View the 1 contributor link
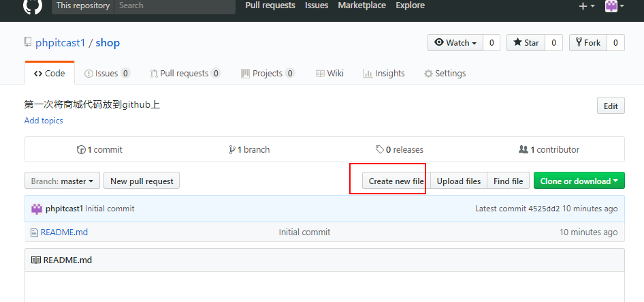This screenshot has height=302, width=644. point(549,149)
